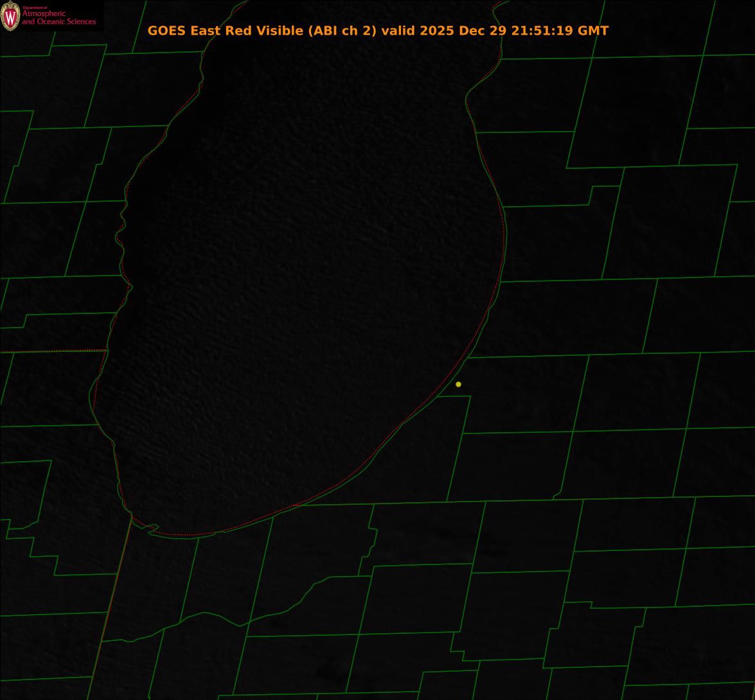Click the 'Atmospheric' text in the logo
Viewport: 755px width, 700px height.
point(44,14)
